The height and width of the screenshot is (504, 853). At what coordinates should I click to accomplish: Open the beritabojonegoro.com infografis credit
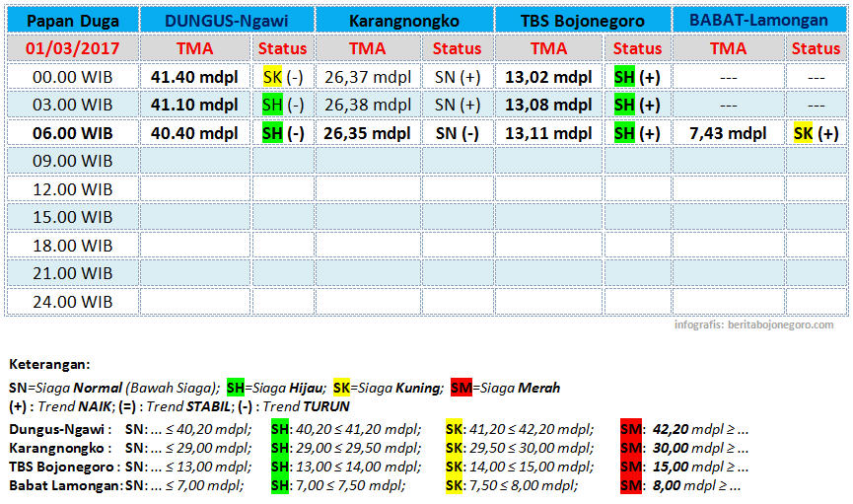click(x=753, y=324)
